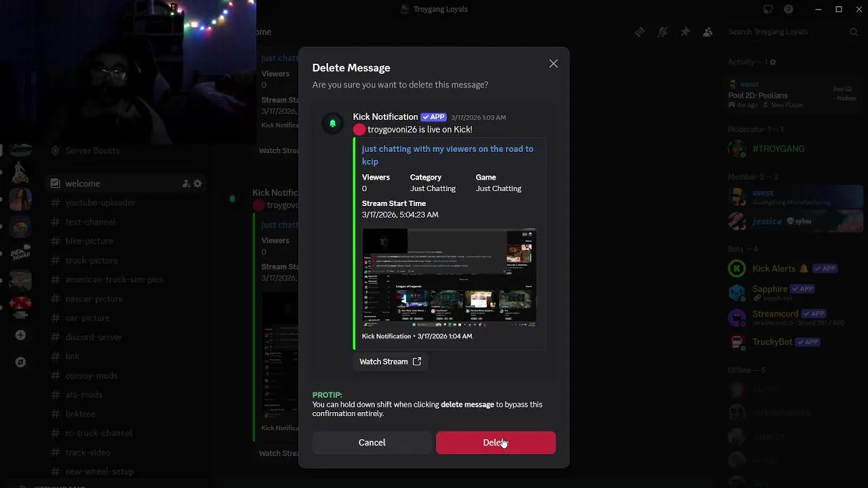Select the GEN SQUAD server icon
Viewport: 868px width, 488px height.
20,254
